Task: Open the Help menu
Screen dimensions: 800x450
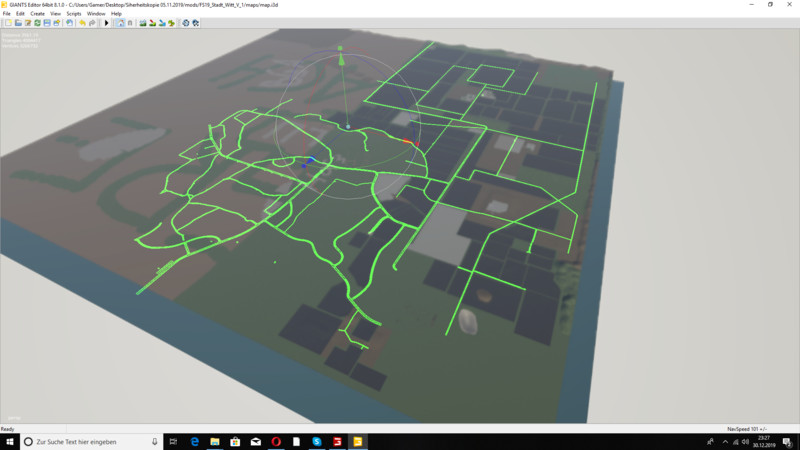Action: [x=116, y=13]
